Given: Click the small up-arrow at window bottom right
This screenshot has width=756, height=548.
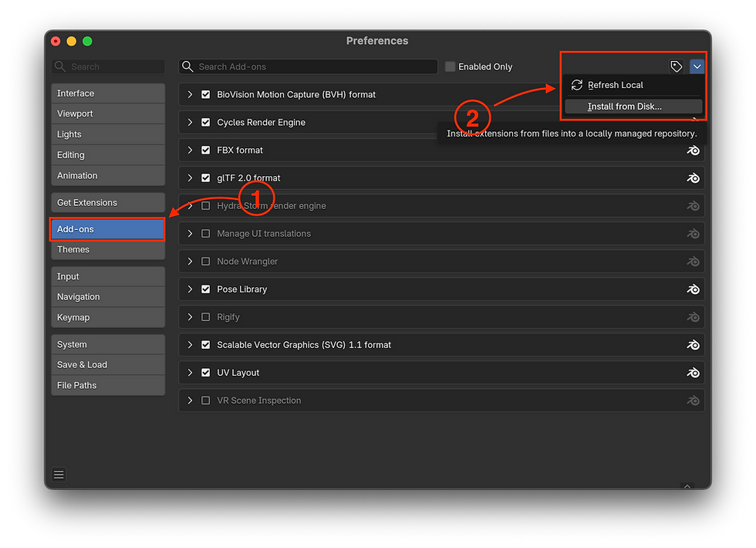Looking at the screenshot, I should (687, 486).
